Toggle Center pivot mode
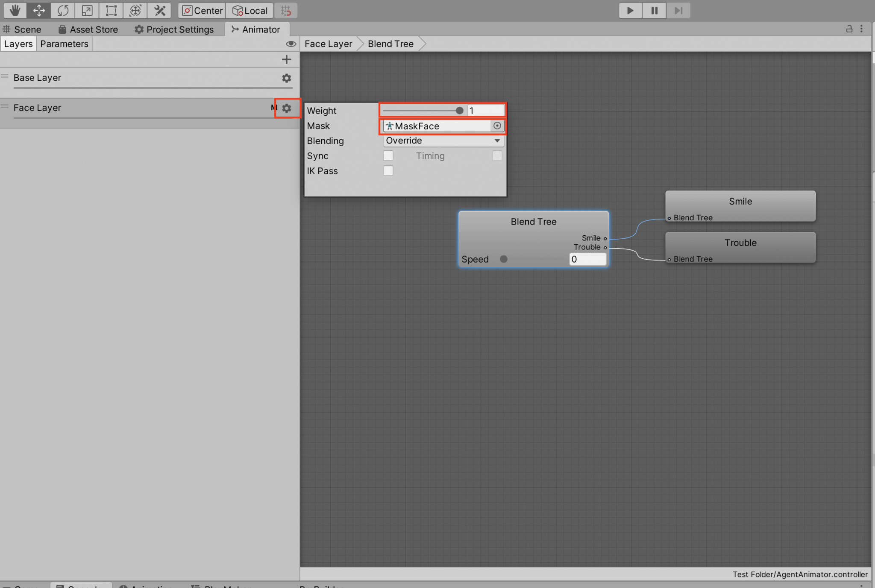 coord(201,10)
